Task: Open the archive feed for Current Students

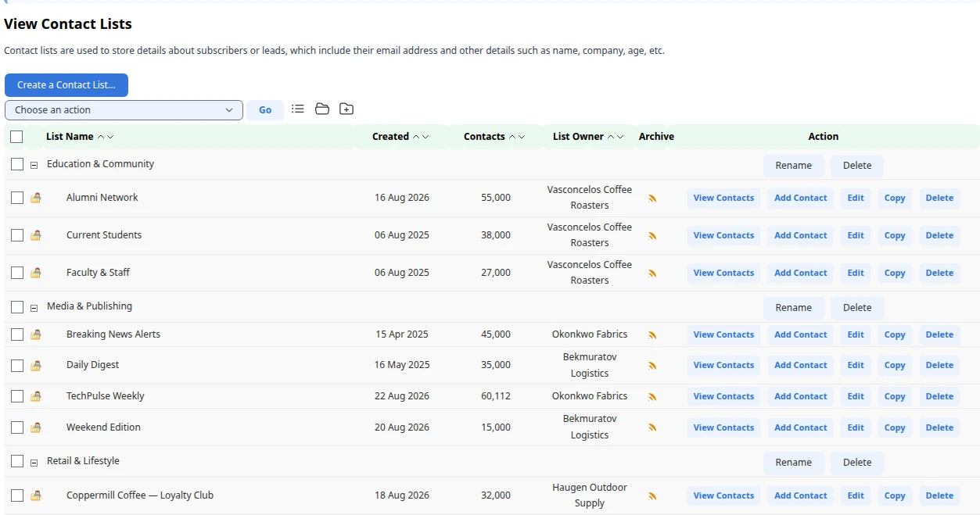Action: [x=652, y=236]
